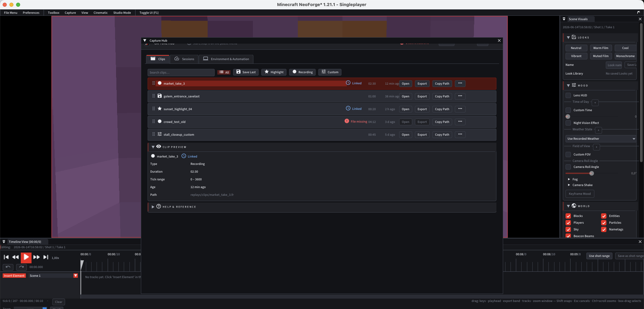Screen dimensions: 644x309
Task: Copy Path of sunset_highlight_04
Action: 442,109
